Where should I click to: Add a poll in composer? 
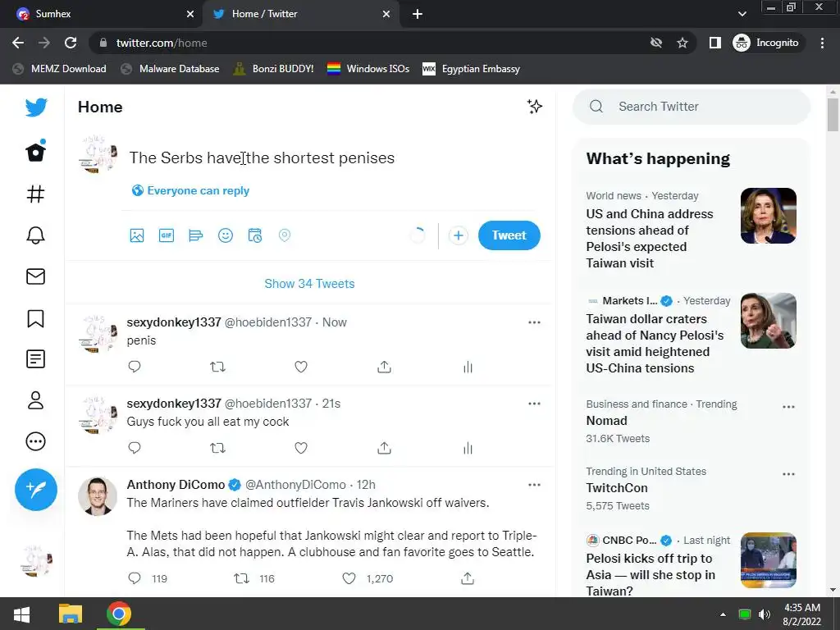pyautogui.click(x=196, y=235)
